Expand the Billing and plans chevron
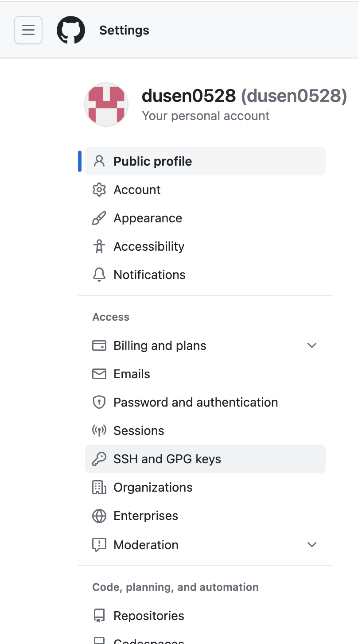Viewport: 358px width, 644px height. pos(312,345)
